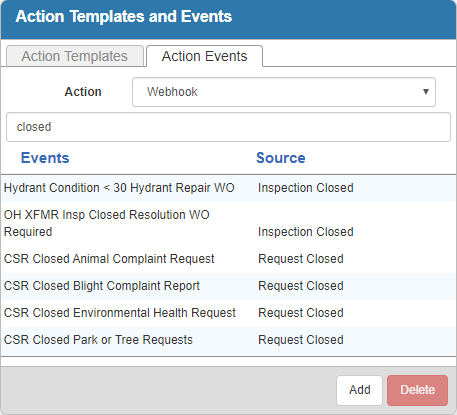The image size is (457, 415).
Task: Select CSR Closed Animal Complaint Request row
Action: 228,259
